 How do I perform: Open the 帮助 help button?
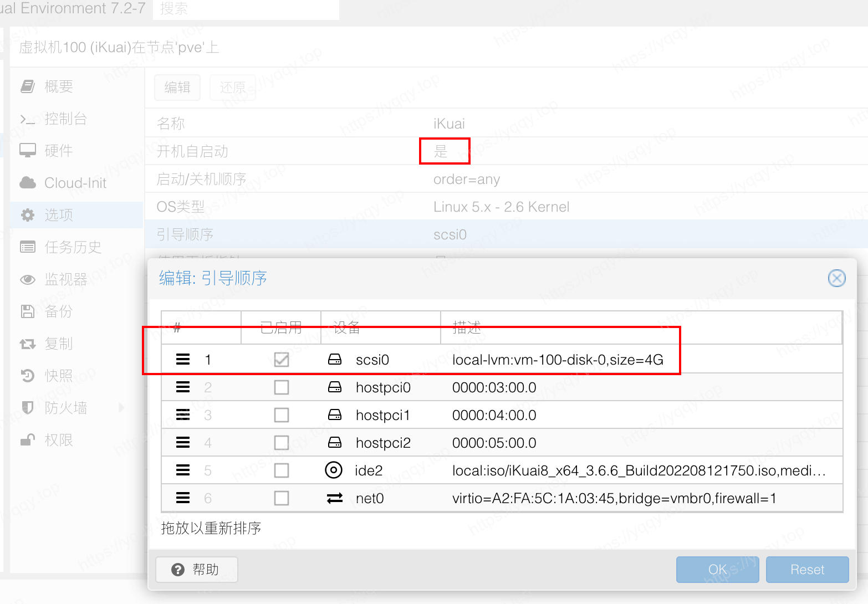coord(197,570)
